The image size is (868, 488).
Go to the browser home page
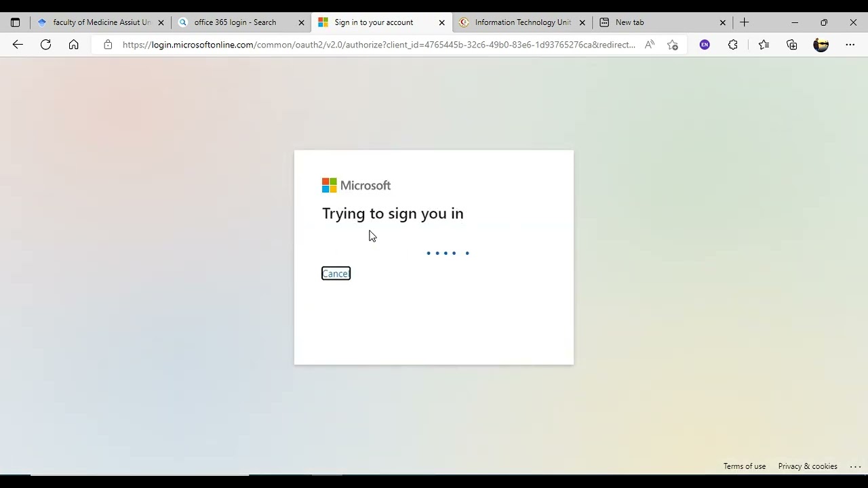point(73,45)
